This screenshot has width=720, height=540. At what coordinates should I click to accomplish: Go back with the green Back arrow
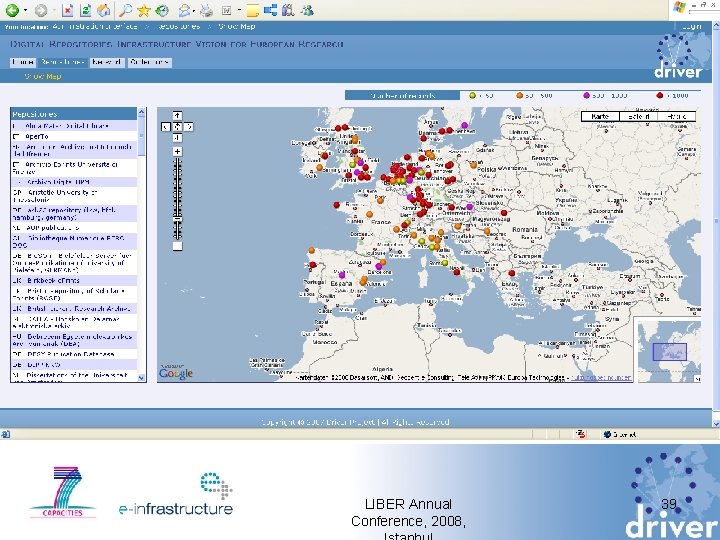point(11,10)
